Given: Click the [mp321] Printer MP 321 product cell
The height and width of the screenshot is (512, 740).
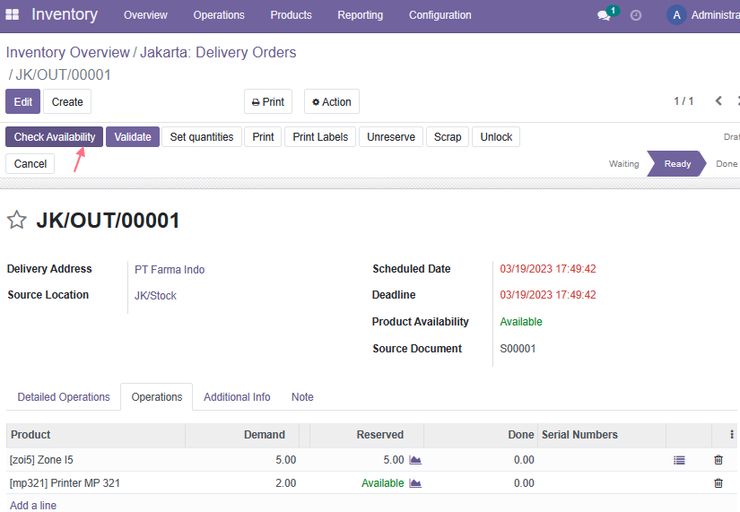Looking at the screenshot, I should pos(65,483).
